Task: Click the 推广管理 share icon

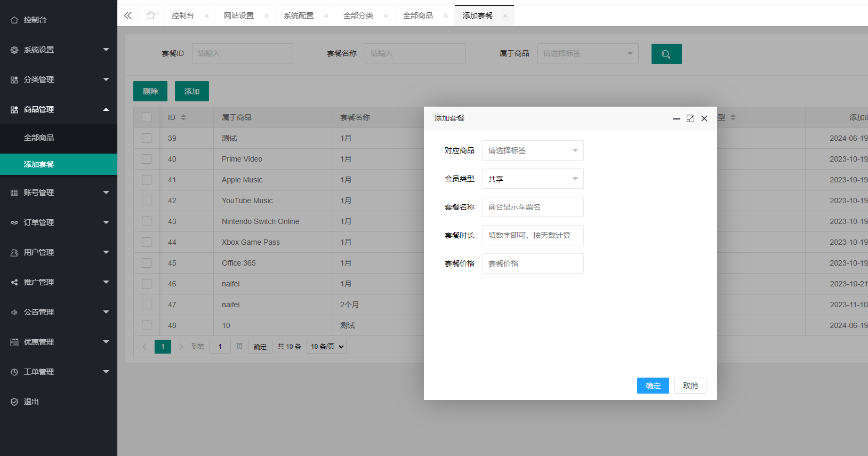Action: [14, 282]
